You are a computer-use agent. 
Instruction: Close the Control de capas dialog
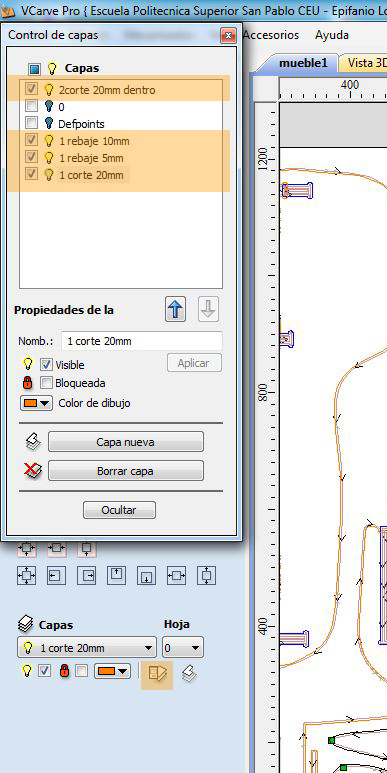coord(228,35)
